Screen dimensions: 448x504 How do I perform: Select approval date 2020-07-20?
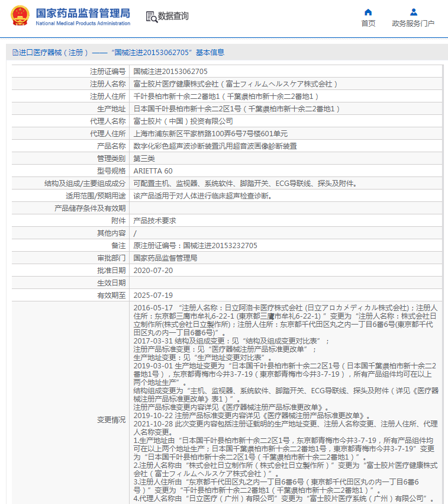[x=153, y=271]
